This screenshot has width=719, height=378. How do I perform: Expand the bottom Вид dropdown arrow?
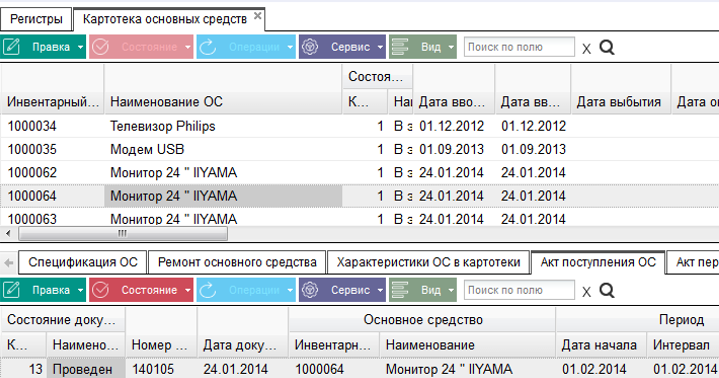(x=451, y=290)
